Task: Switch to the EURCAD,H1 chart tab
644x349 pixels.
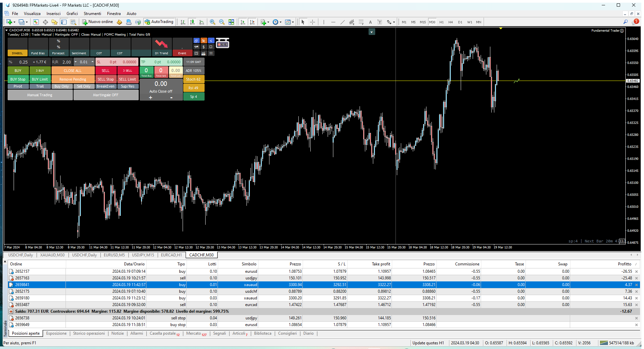Action: pos(171,255)
